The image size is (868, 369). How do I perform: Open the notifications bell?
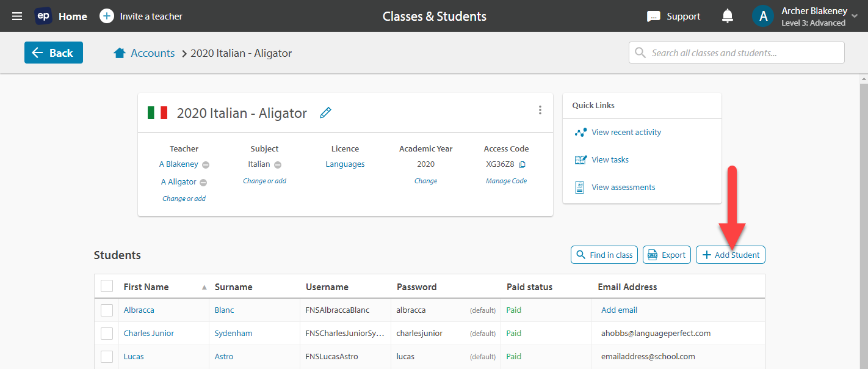click(727, 15)
